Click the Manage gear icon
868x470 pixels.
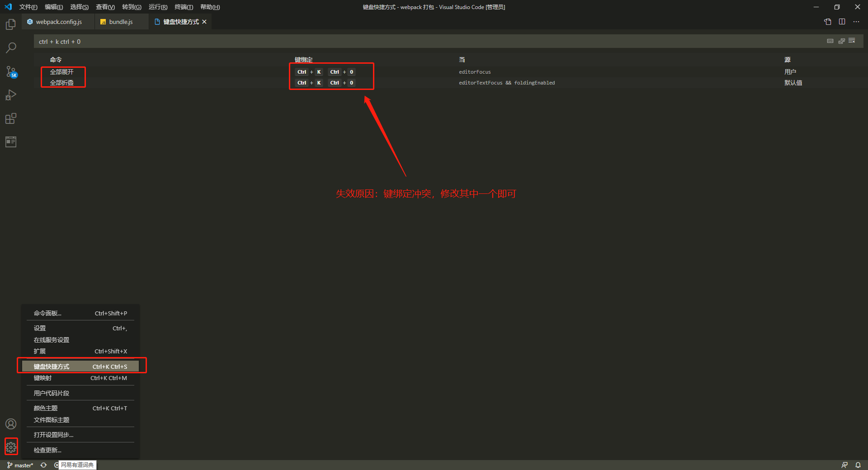coord(11,447)
